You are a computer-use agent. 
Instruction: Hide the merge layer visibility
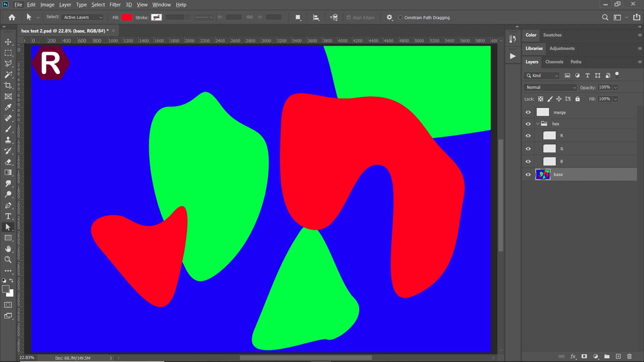tap(528, 112)
